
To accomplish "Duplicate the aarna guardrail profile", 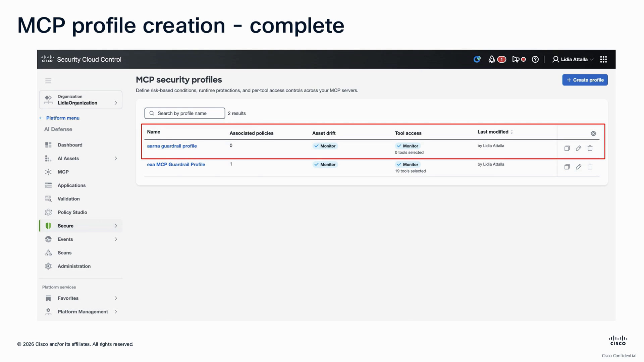I will pyautogui.click(x=567, y=148).
